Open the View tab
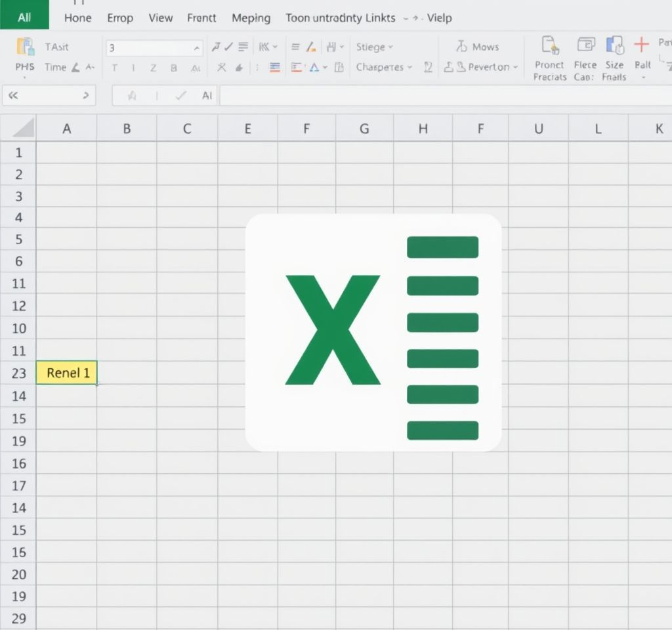The image size is (672, 630). point(161,18)
